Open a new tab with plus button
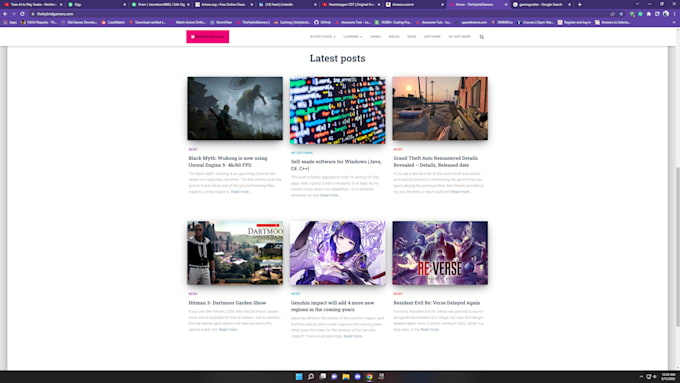680x383 pixels. [x=579, y=4]
